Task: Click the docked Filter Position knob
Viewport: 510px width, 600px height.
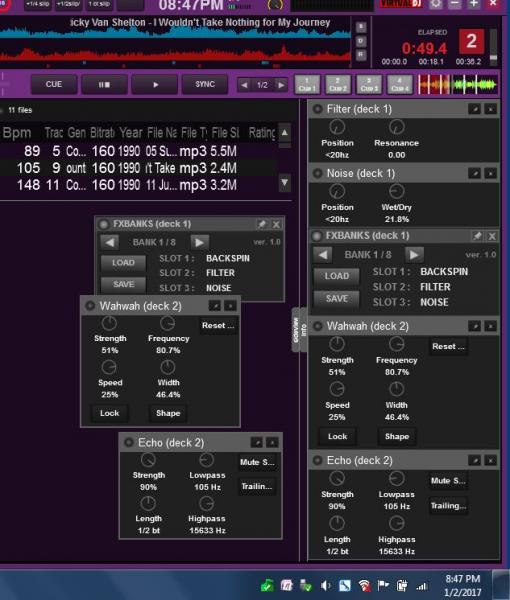Action: click(337, 127)
